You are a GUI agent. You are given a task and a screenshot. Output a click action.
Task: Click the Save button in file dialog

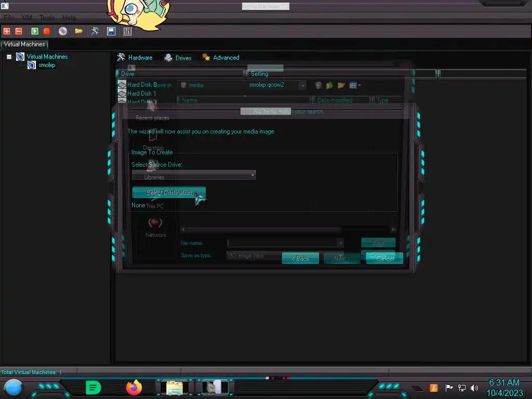(378, 243)
